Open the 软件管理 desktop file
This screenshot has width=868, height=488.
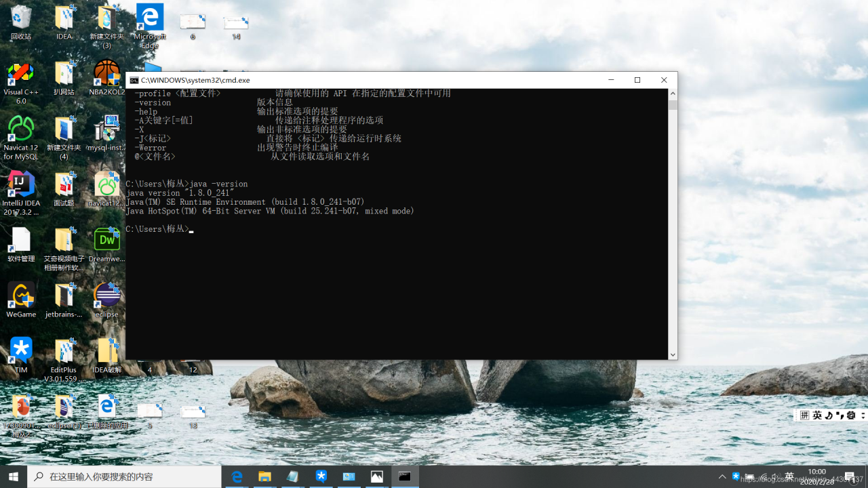[21, 245]
